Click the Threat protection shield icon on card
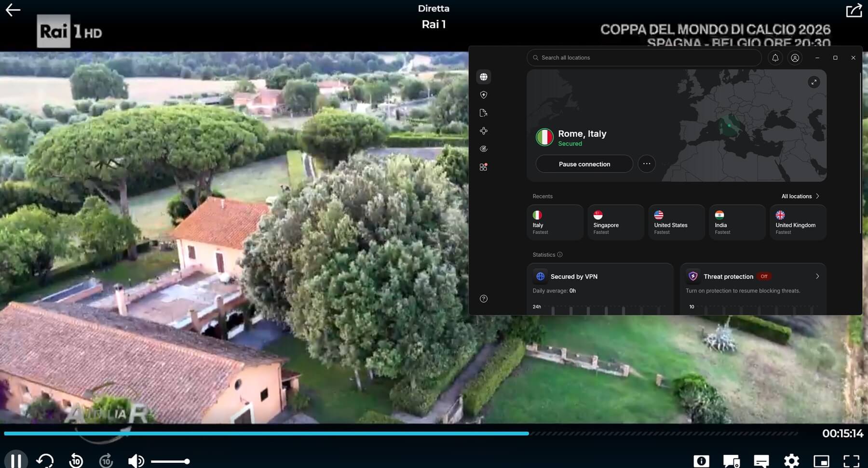 [x=693, y=276]
